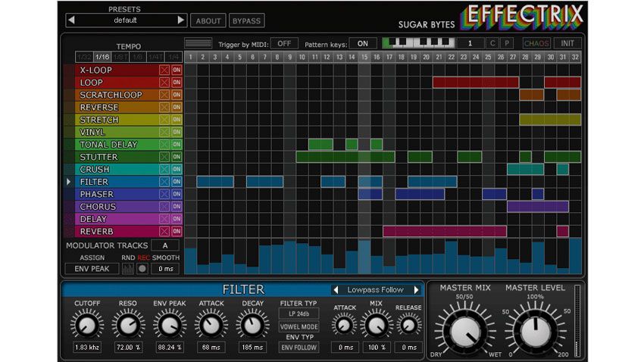Clear the X-LOOP track with its X icon
The width and height of the screenshot is (644, 362).
point(164,70)
